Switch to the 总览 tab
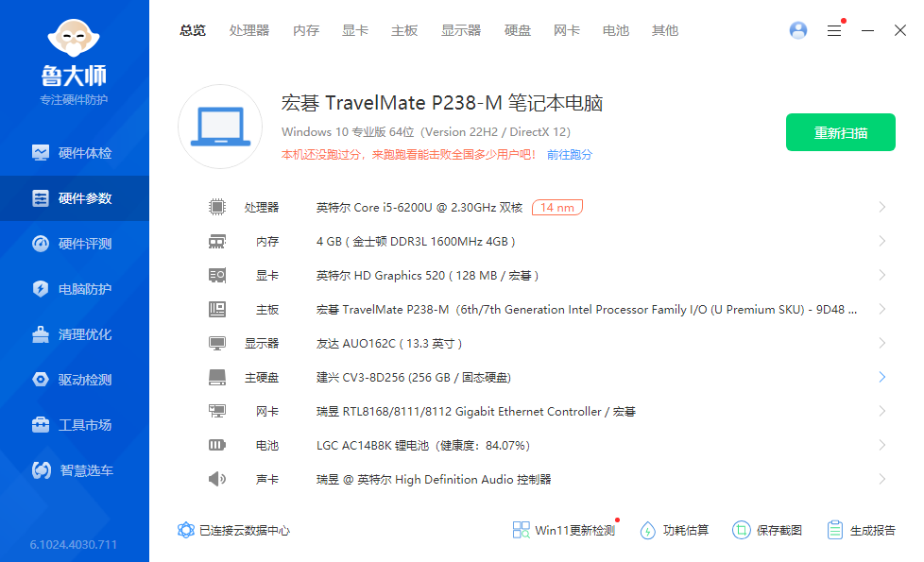This screenshot has height=562, width=924. [193, 30]
